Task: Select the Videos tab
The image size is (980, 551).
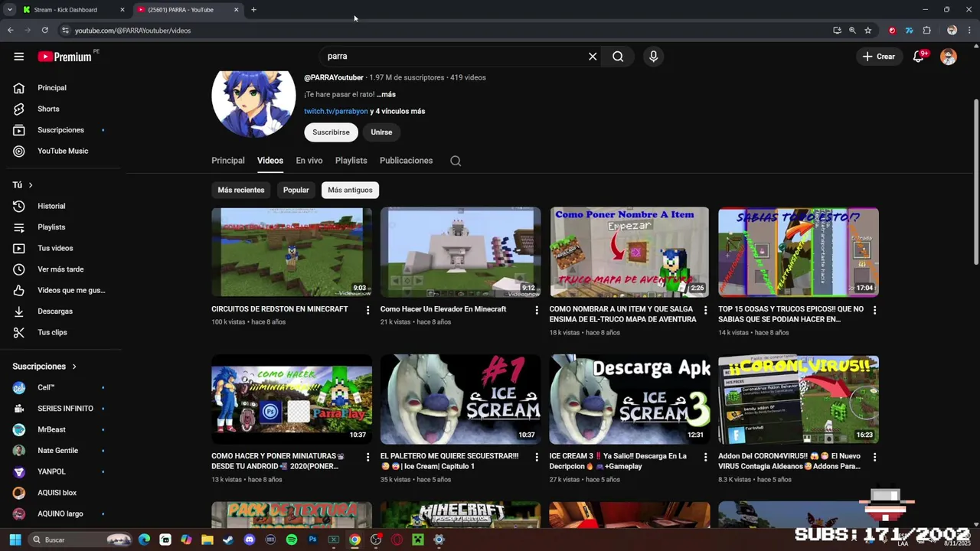Action: 270,161
